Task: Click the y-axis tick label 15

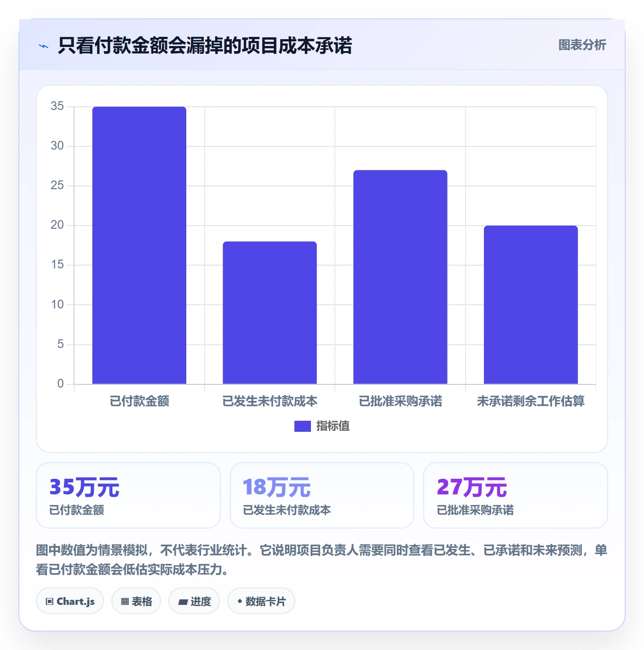Action: (57, 265)
